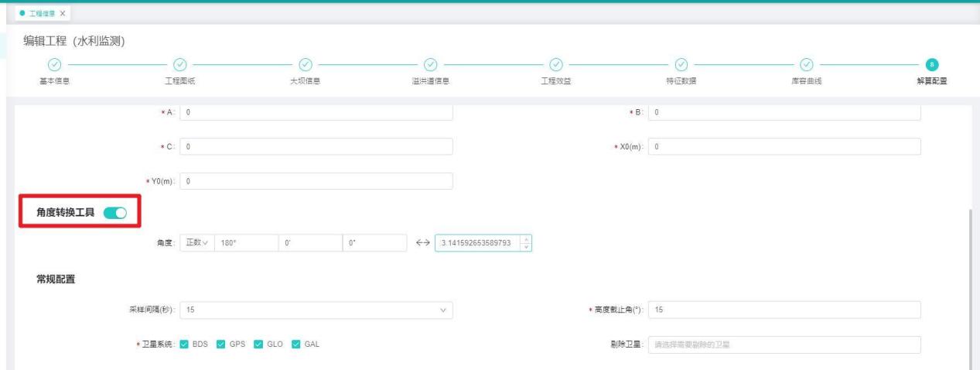Toggle the GLO satellite checkbox

click(x=258, y=344)
